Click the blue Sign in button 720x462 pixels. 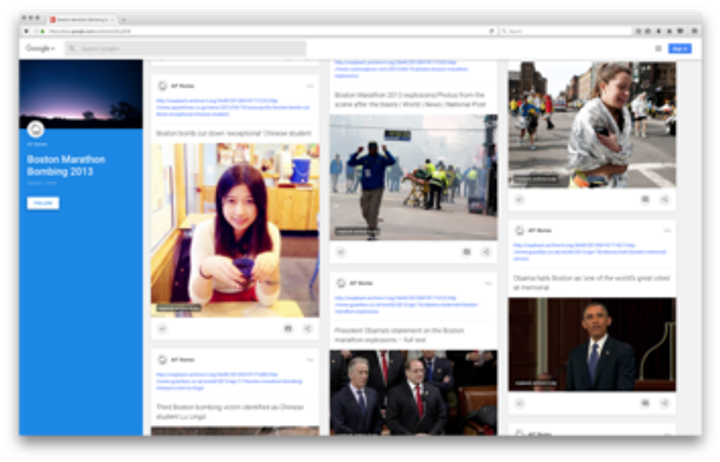tap(680, 48)
